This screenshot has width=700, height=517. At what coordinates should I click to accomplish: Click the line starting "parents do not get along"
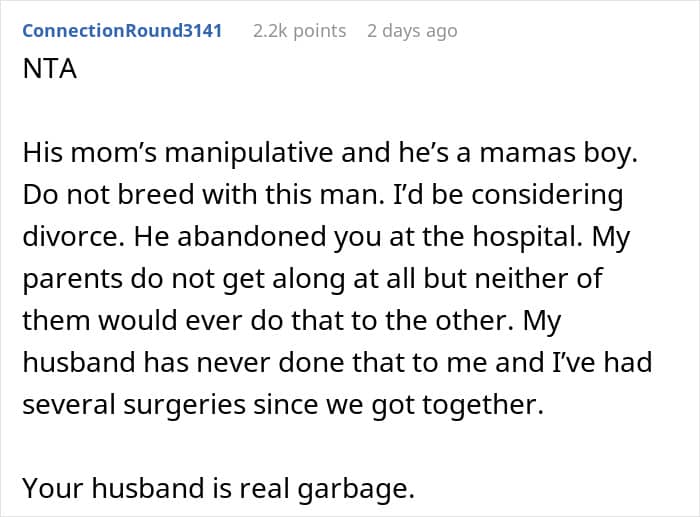click(x=312, y=279)
